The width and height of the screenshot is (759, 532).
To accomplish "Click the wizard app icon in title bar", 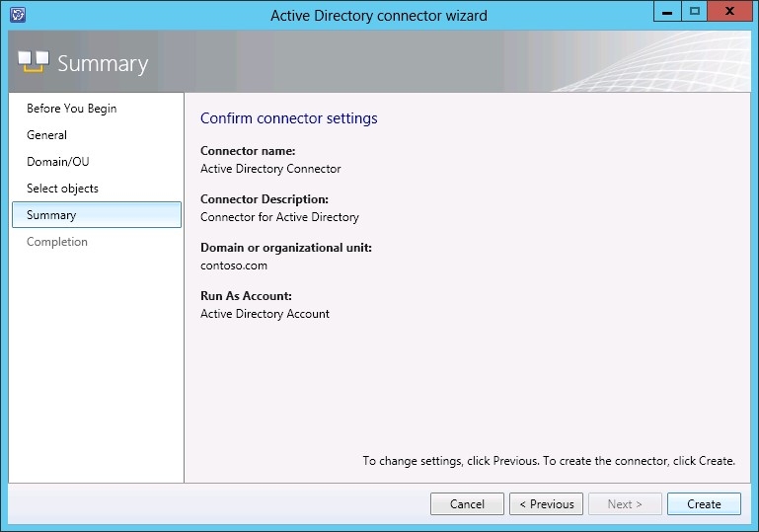I will [18, 15].
